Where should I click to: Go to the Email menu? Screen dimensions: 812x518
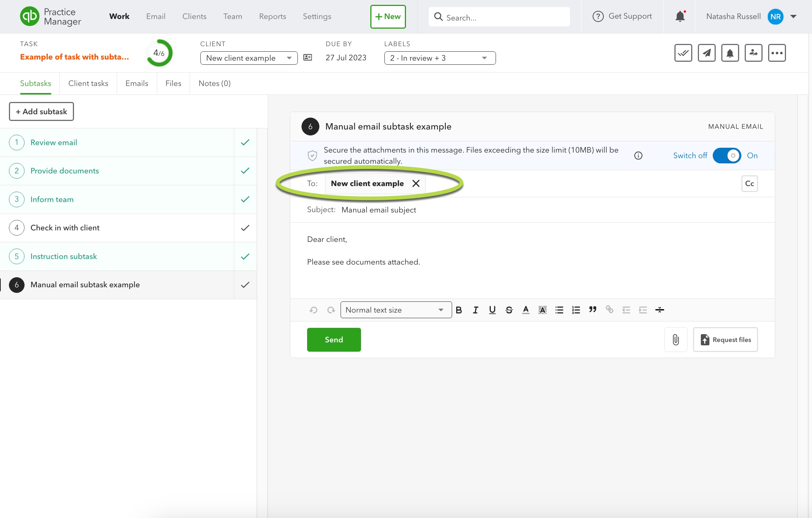coord(156,16)
